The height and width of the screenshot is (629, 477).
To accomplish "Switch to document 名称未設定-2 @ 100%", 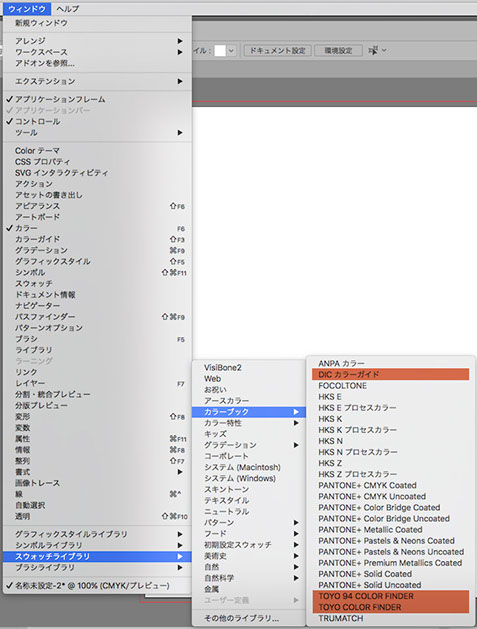I will (x=97, y=586).
